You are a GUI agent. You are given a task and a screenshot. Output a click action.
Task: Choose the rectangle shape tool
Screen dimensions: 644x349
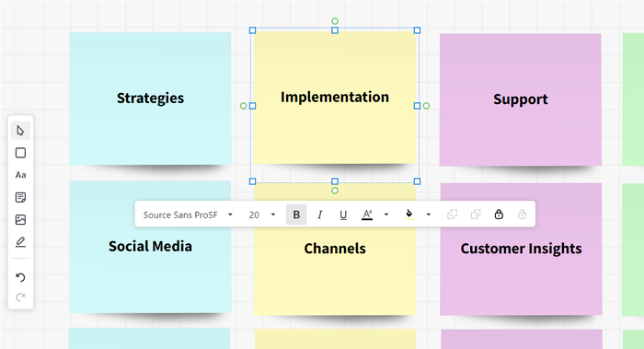tap(20, 153)
